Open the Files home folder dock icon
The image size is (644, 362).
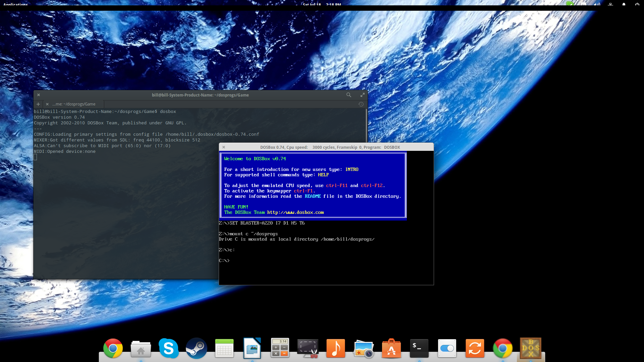coord(141,349)
